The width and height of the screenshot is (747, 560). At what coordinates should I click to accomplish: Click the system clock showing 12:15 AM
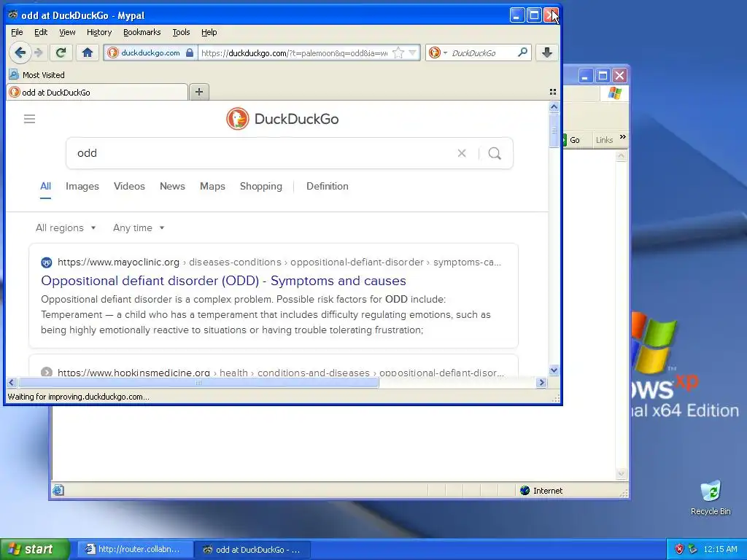(x=720, y=549)
